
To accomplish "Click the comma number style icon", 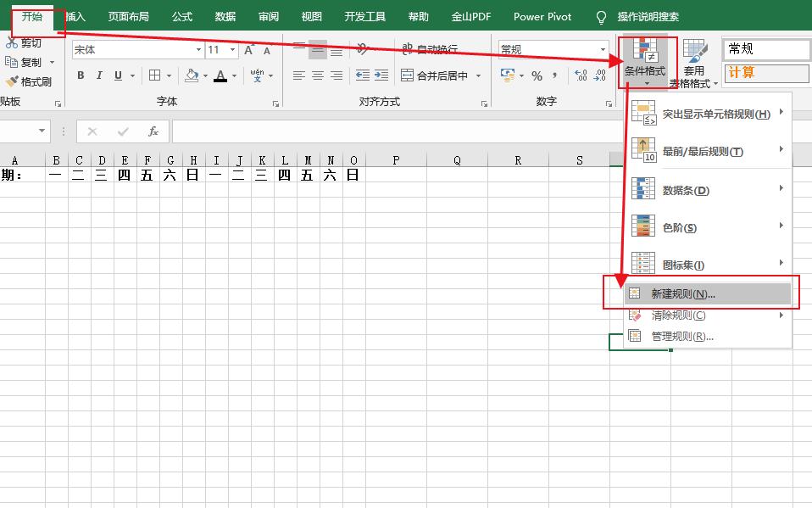I will (553, 76).
